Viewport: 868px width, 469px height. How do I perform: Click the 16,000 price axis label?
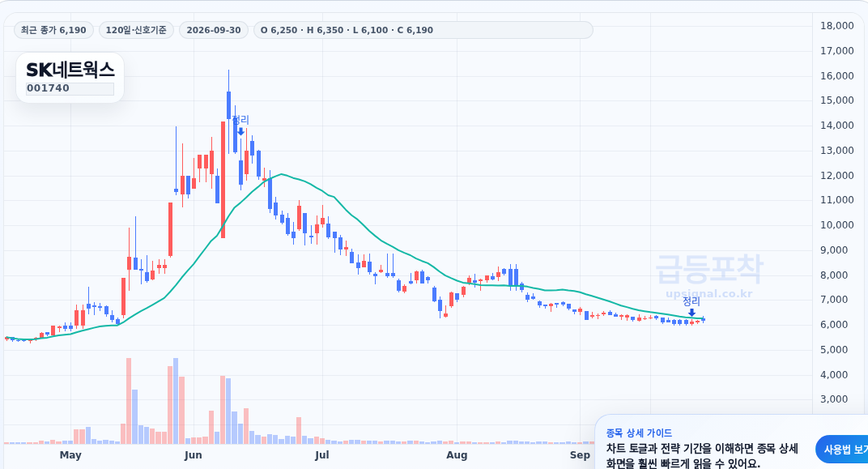tap(837, 76)
